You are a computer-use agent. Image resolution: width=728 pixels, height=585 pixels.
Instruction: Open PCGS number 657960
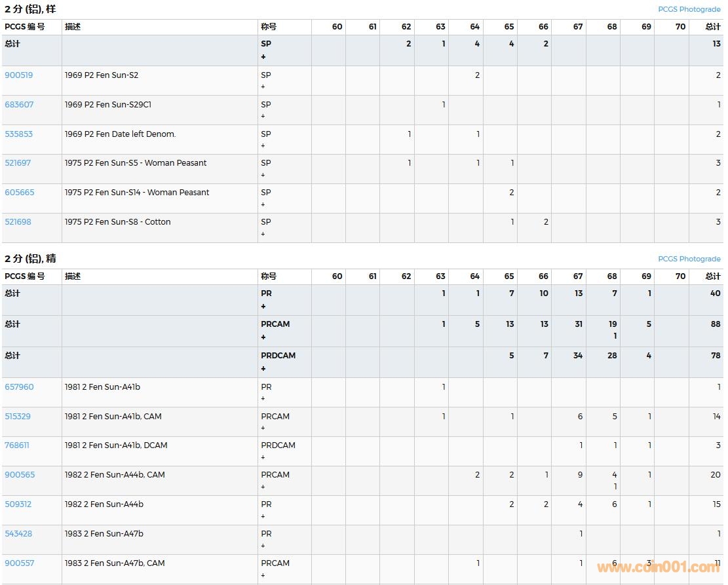tap(19, 387)
